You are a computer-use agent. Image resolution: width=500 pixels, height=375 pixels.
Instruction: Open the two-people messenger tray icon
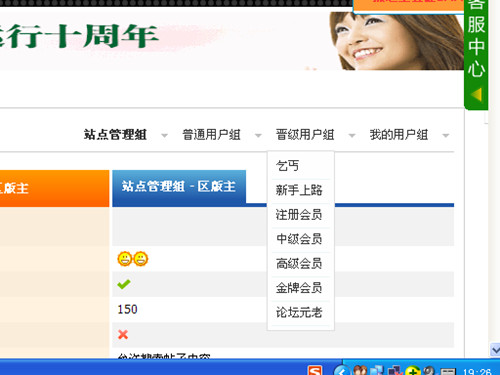(360, 370)
